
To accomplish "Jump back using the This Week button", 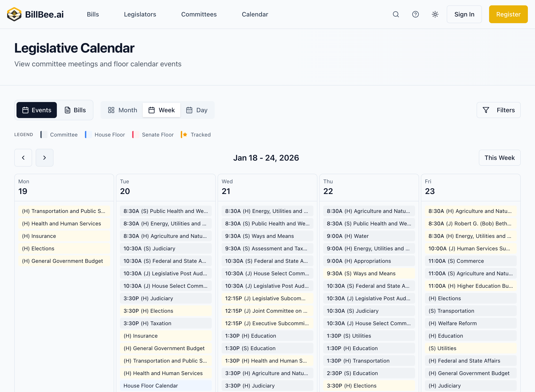I will click(x=499, y=157).
